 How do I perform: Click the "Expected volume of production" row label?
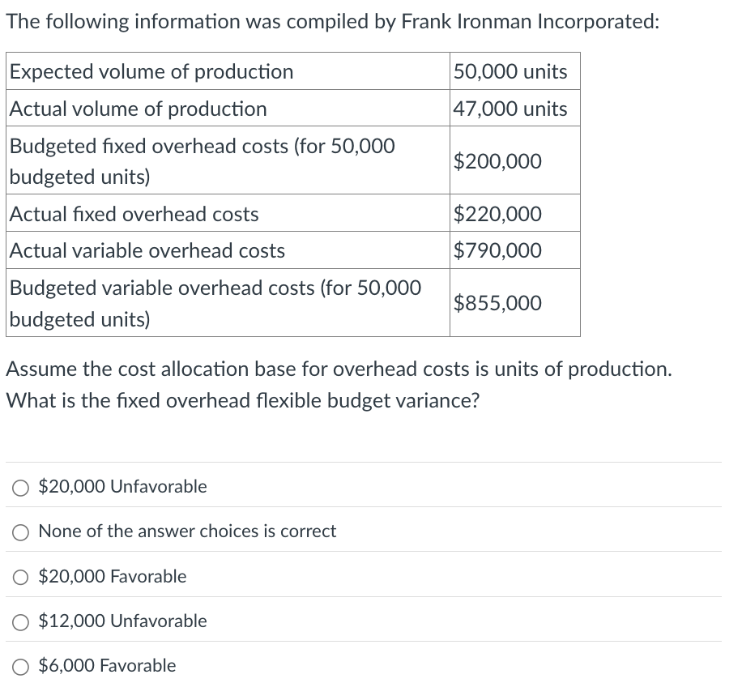[151, 71]
